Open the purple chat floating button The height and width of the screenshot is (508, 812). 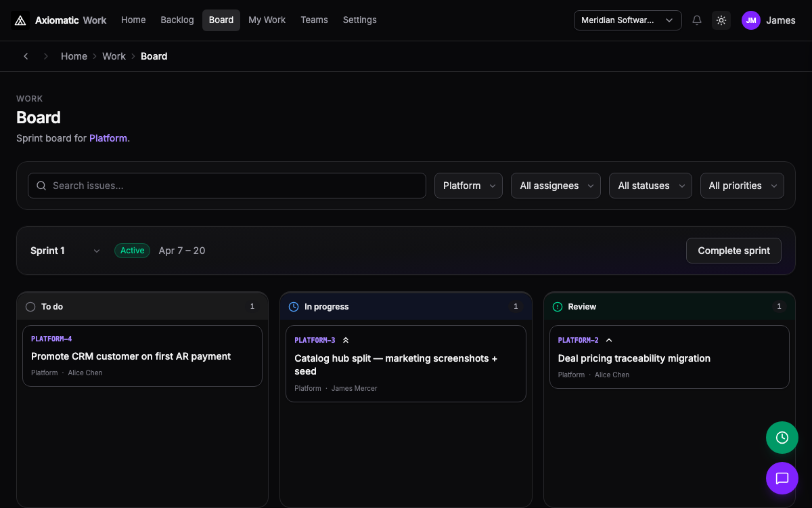pyautogui.click(x=782, y=478)
